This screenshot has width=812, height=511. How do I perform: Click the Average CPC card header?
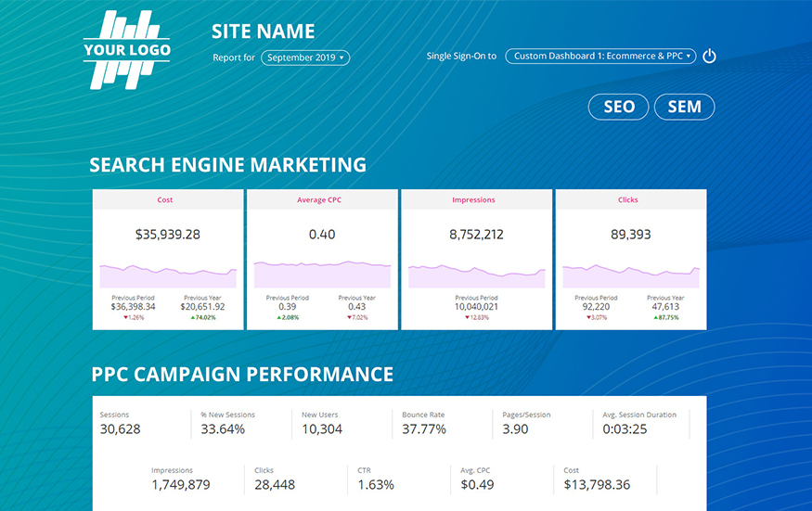pos(322,199)
